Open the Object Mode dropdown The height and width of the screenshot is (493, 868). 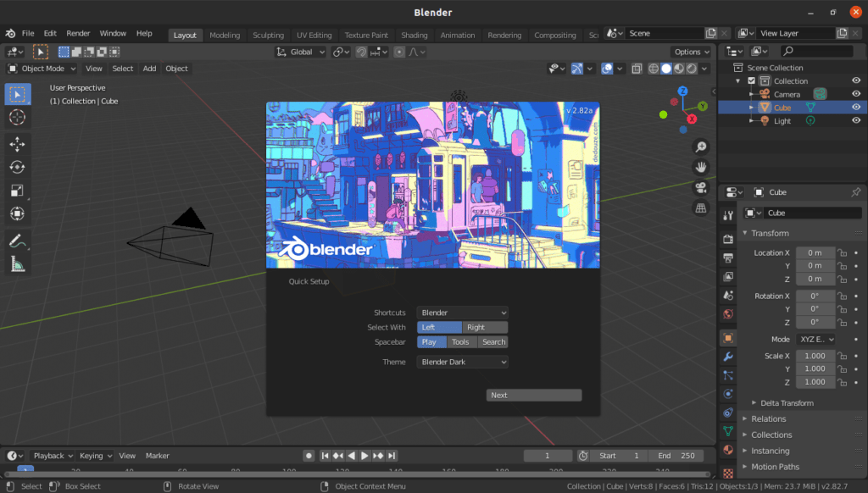point(42,69)
